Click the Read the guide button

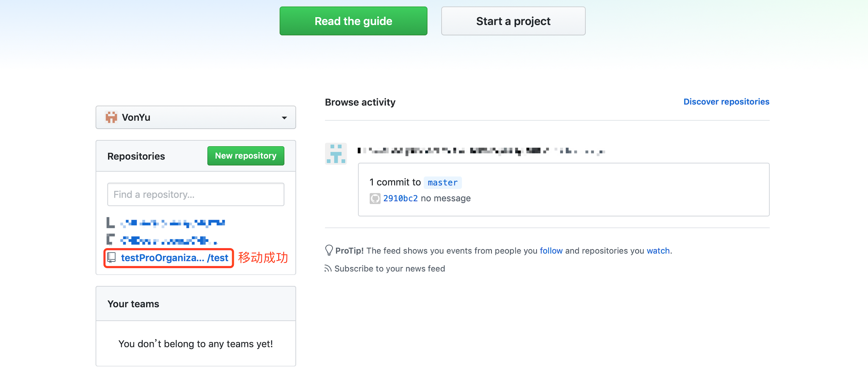pyautogui.click(x=353, y=21)
